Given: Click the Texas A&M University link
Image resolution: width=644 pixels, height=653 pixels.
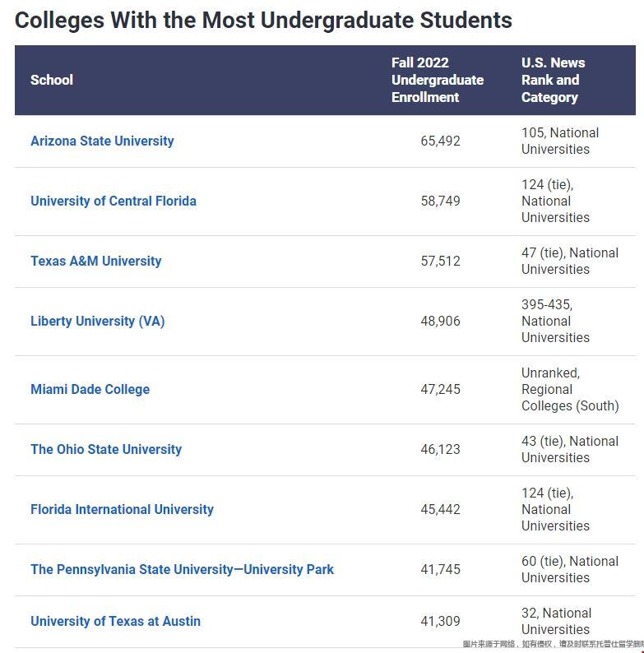Looking at the screenshot, I should (x=95, y=261).
